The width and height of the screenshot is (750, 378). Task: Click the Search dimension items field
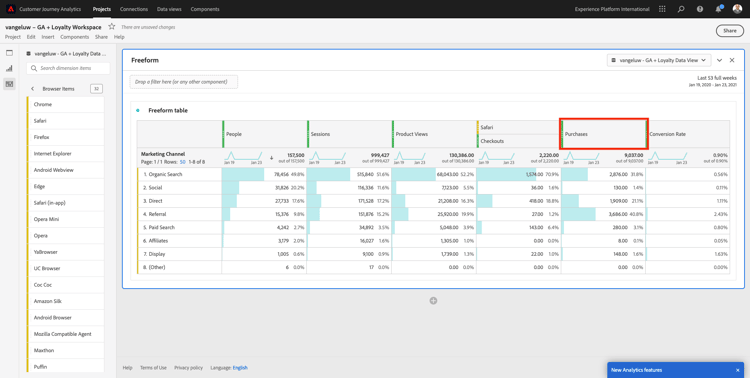pos(68,68)
